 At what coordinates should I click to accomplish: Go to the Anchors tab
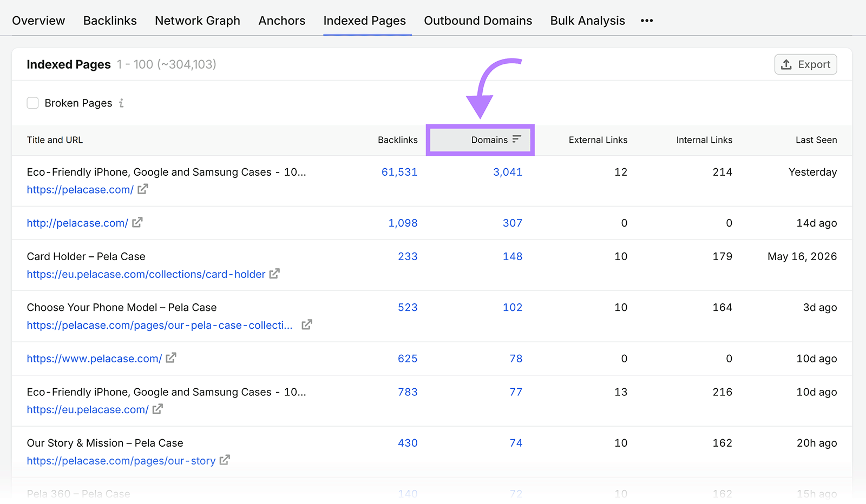(x=282, y=21)
